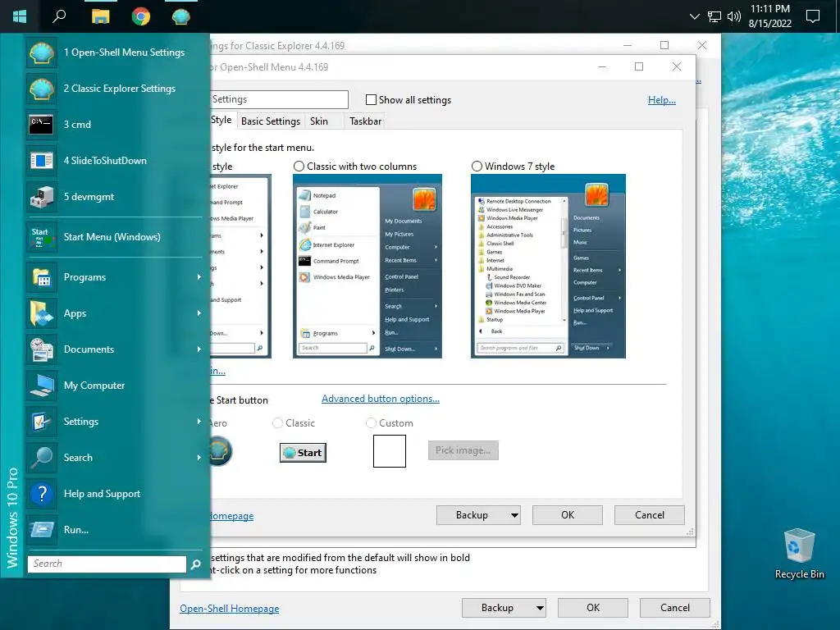Select Custom start button radio option

[371, 423]
